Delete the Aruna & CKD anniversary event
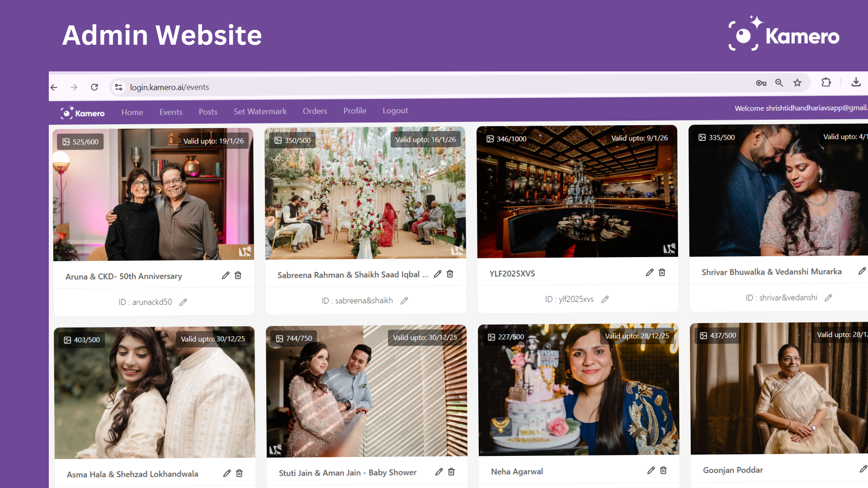 pos(238,275)
